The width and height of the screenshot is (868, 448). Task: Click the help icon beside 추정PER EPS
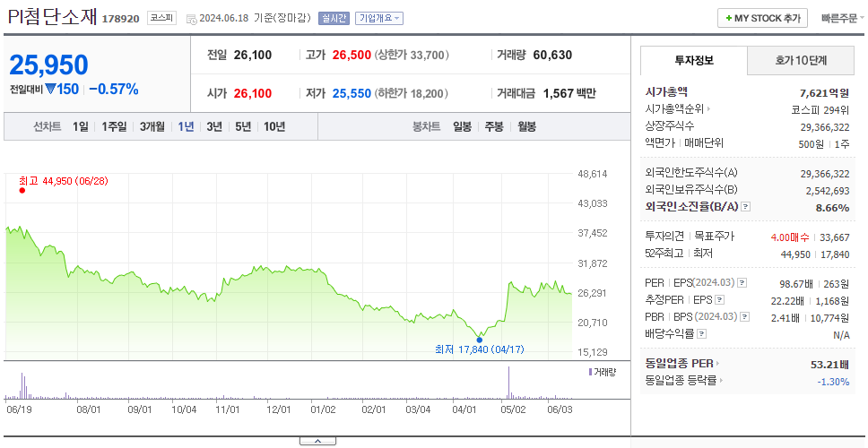coord(720,300)
